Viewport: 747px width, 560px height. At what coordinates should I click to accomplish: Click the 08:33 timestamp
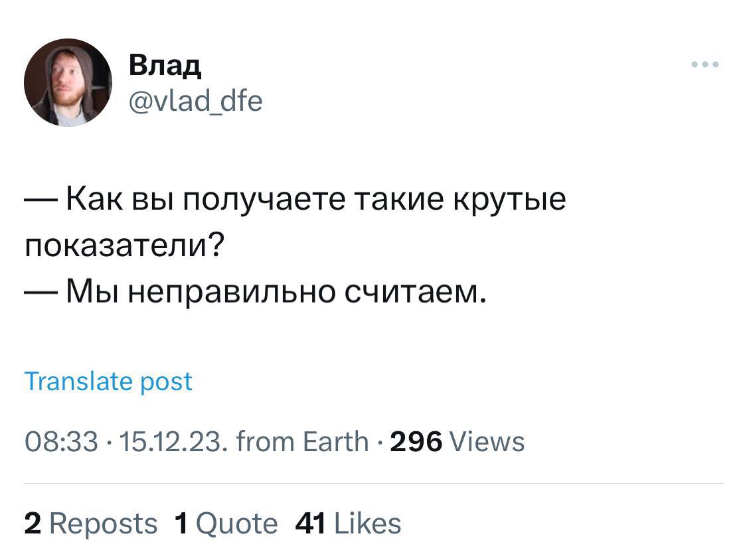point(61,441)
